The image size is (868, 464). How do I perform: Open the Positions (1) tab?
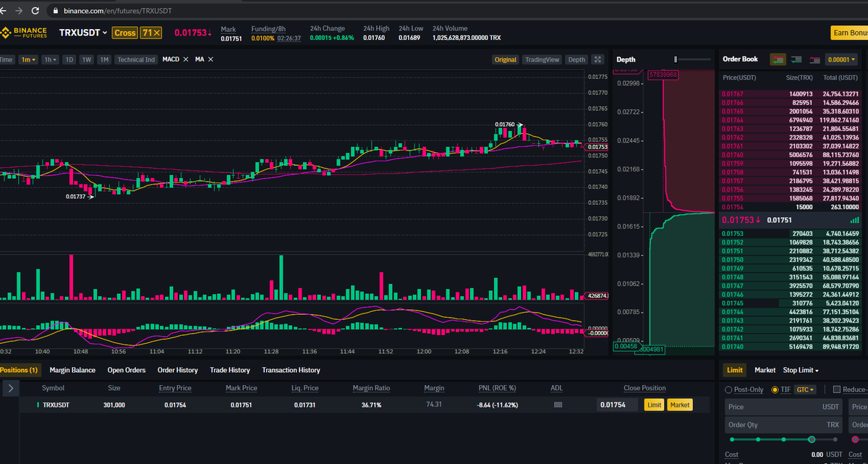point(19,370)
